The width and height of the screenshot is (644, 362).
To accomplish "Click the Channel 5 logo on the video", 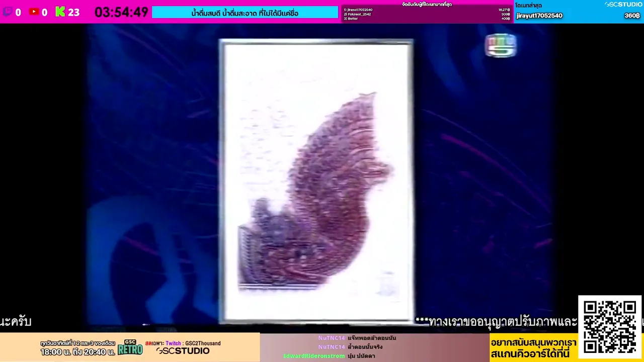I will 501,45.
